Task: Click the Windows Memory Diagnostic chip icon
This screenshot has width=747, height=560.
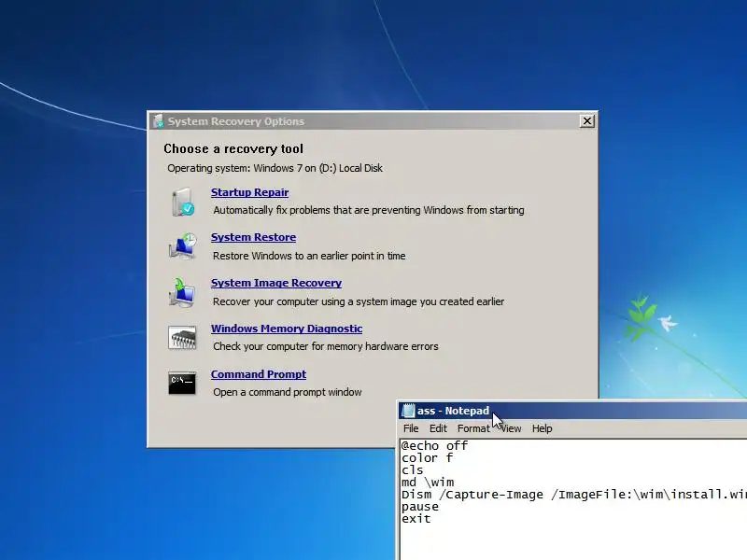Action: point(182,338)
